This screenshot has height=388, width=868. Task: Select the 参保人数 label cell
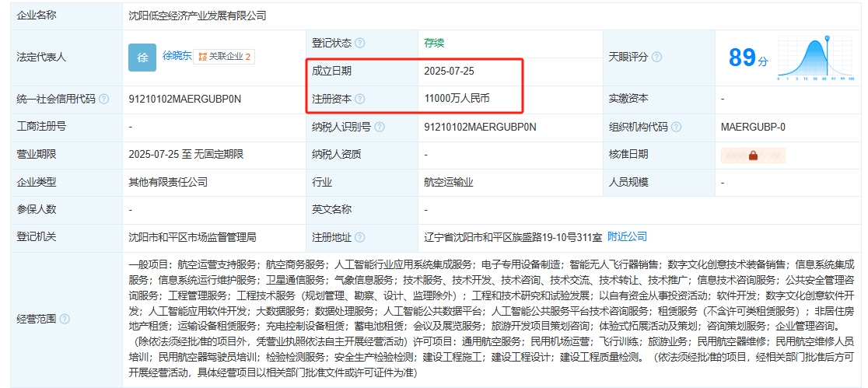point(66,210)
